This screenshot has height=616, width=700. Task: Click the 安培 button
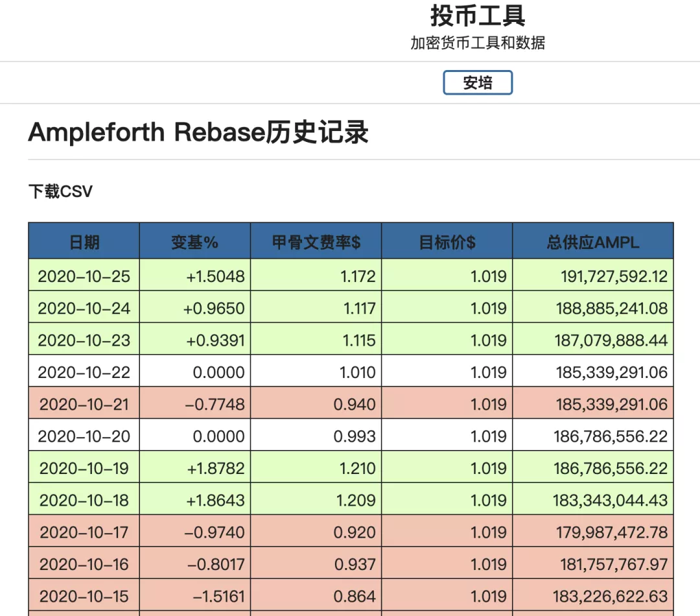coord(478,82)
